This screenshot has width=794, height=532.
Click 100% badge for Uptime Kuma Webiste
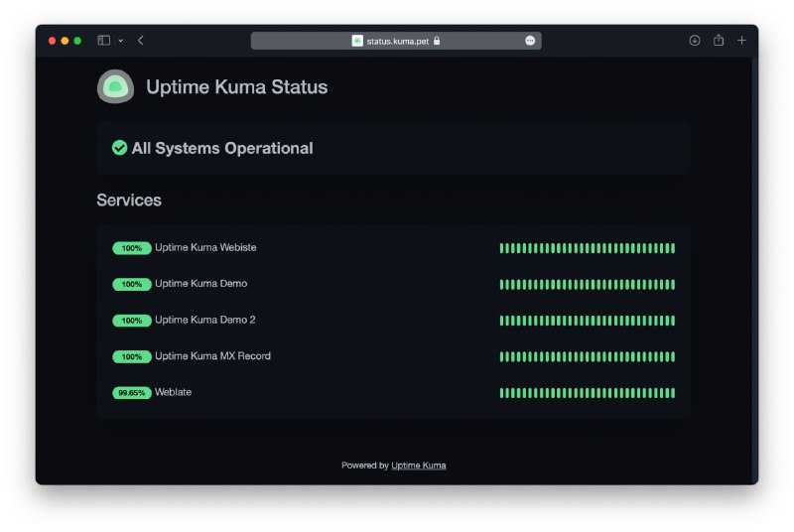[132, 248]
